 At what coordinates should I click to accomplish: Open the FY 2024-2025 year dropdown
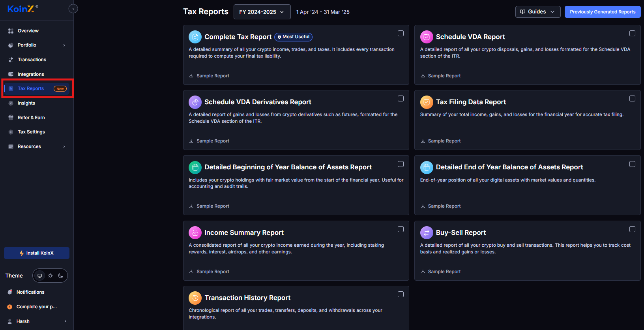click(262, 12)
